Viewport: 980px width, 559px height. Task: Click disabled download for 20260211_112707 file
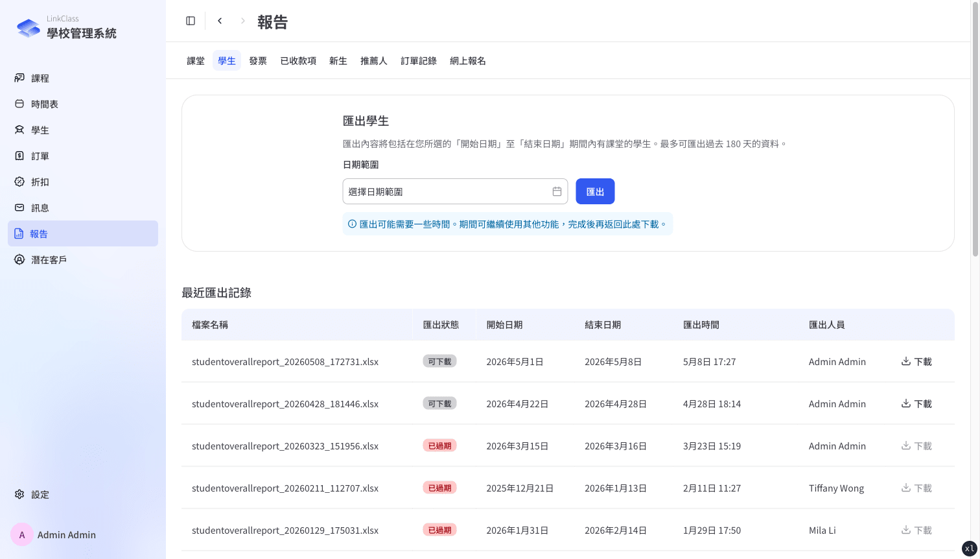tap(916, 488)
